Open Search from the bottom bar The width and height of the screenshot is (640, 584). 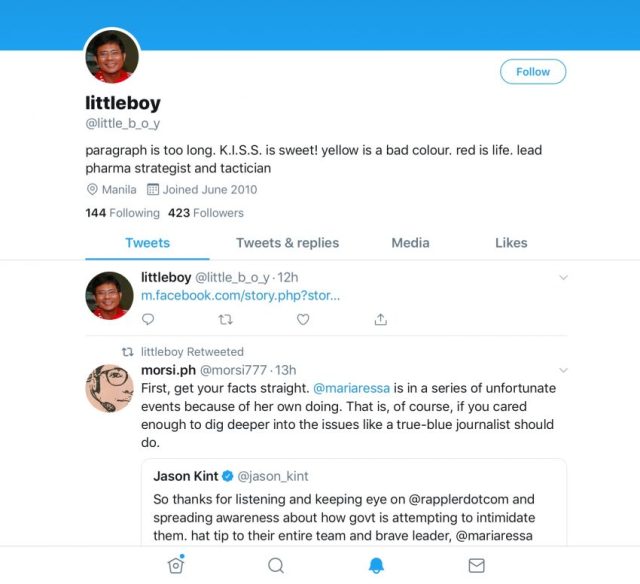[x=276, y=565]
